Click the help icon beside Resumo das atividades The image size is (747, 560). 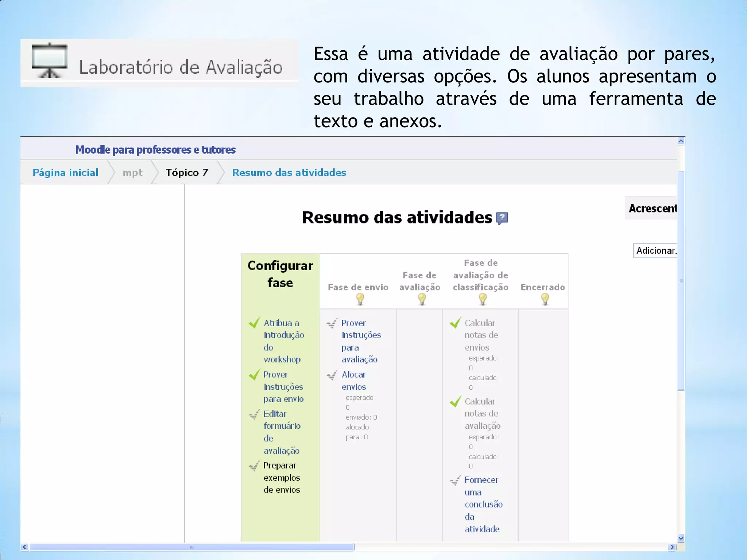502,218
